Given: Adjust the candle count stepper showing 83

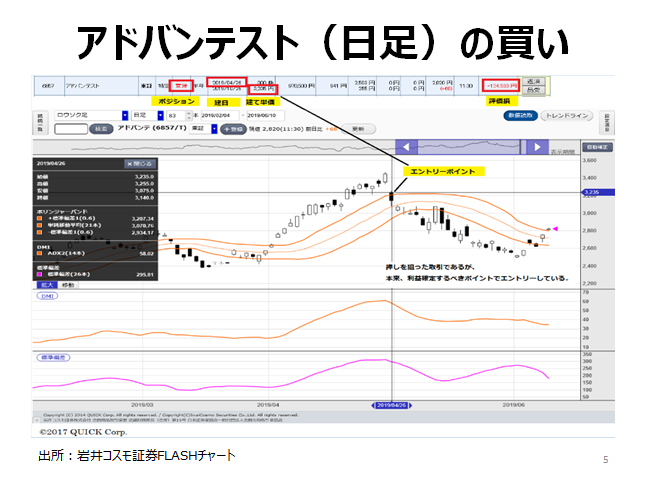Looking at the screenshot, I should [189, 116].
